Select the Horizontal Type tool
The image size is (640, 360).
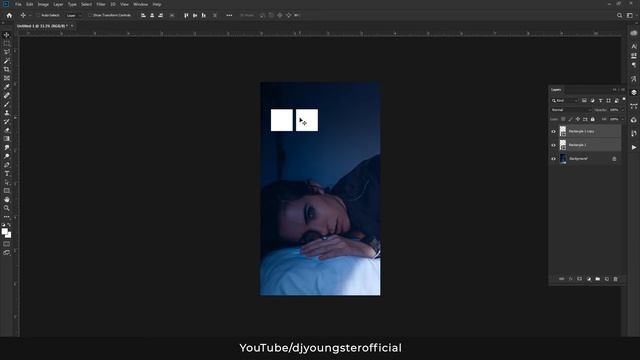click(7, 173)
